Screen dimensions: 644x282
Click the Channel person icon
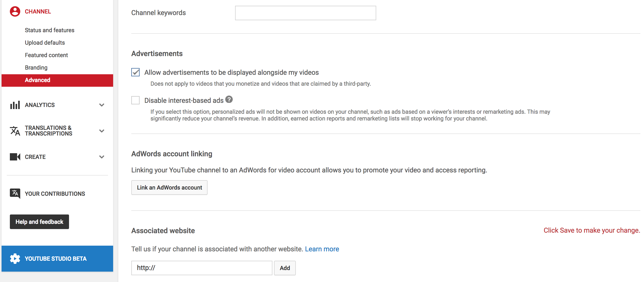pos(15,11)
